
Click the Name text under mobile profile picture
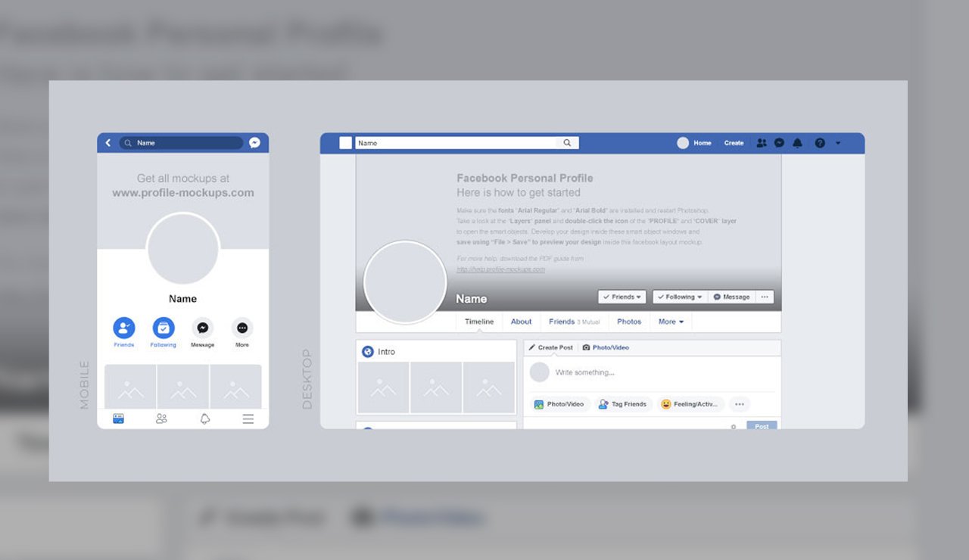tap(182, 299)
